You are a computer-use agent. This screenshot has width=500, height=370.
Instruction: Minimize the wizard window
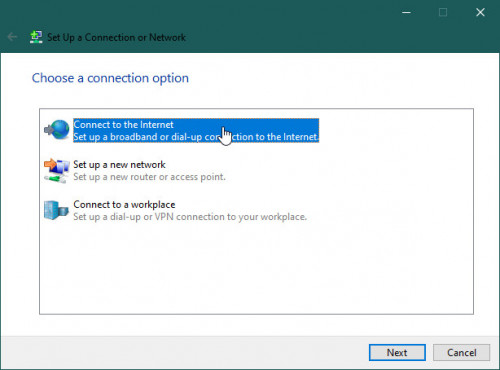[406, 12]
